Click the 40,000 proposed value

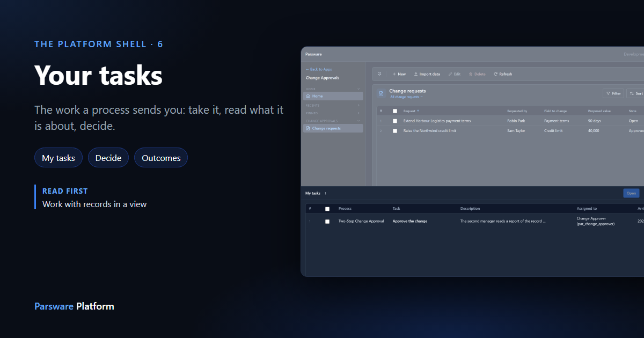point(594,131)
